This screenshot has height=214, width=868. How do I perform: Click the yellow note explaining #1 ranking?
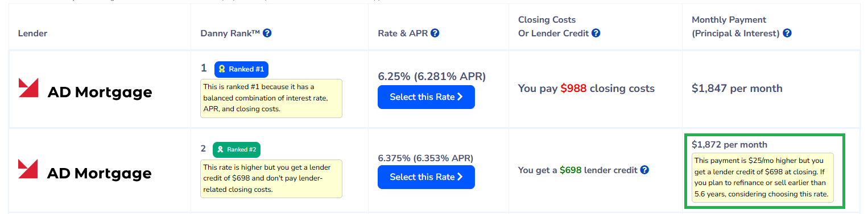point(271,98)
